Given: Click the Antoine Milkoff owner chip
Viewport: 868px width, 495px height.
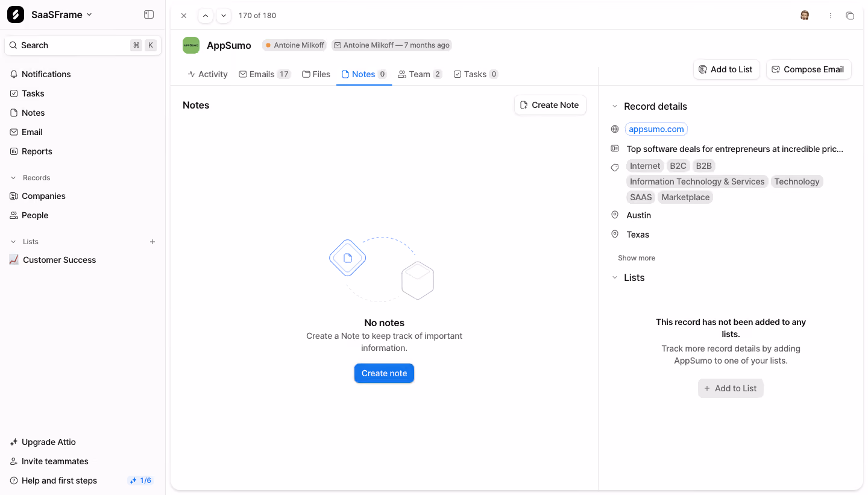Looking at the screenshot, I should pyautogui.click(x=294, y=45).
